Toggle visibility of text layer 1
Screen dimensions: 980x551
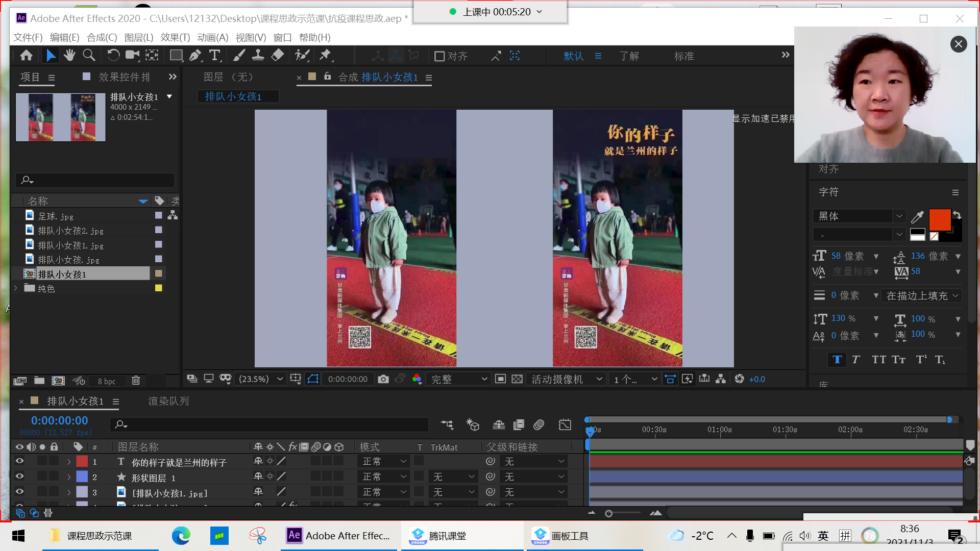(x=19, y=461)
